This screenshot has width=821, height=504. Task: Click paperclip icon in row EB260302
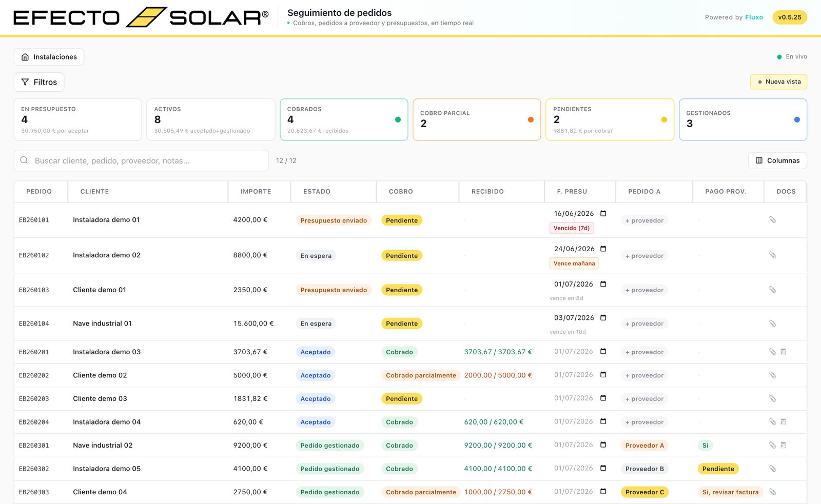pos(772,469)
